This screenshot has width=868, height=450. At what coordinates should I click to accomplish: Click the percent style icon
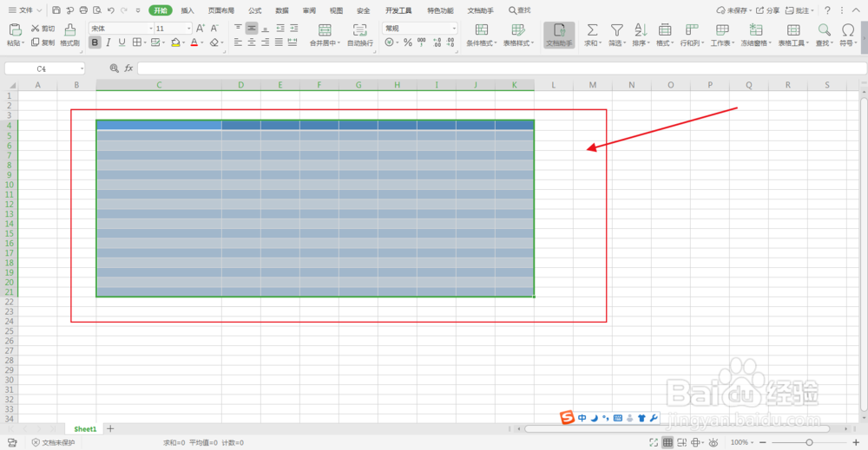pos(408,42)
